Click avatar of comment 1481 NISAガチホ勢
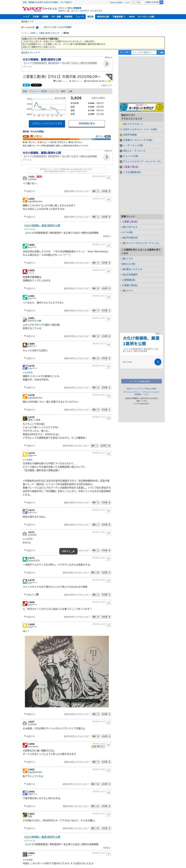 pos(25,319)
